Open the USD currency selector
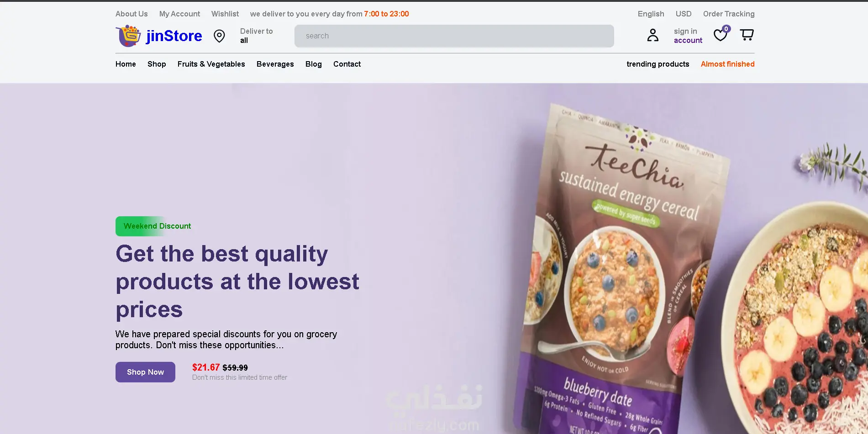The width and height of the screenshot is (868, 434). tap(684, 14)
